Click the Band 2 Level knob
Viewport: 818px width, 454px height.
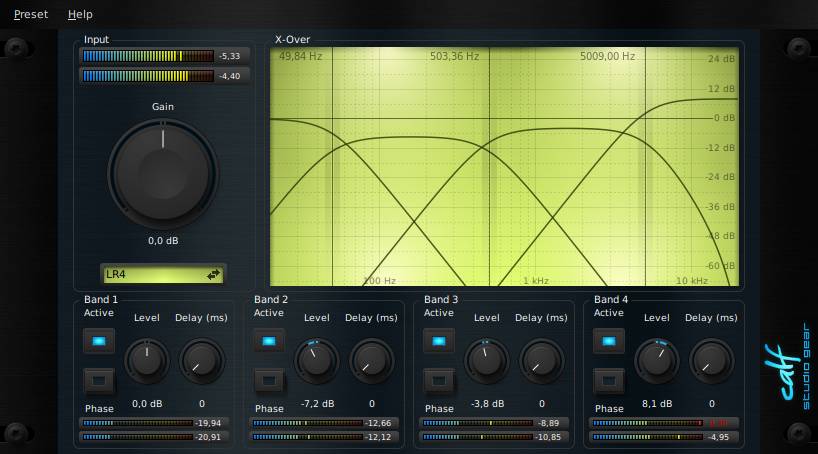tap(317, 361)
